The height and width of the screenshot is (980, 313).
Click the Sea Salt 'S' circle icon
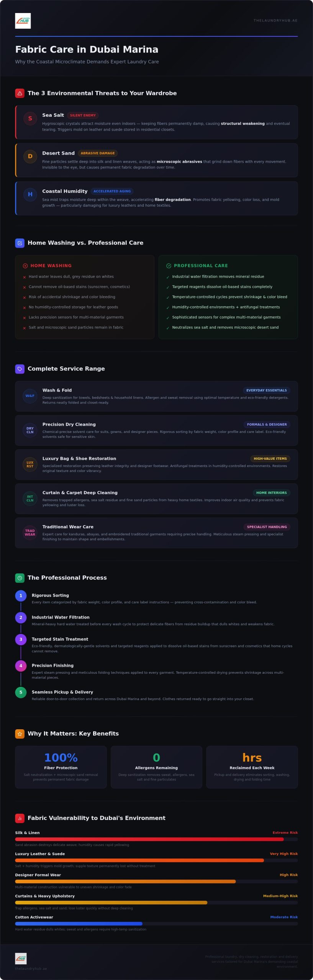point(30,119)
